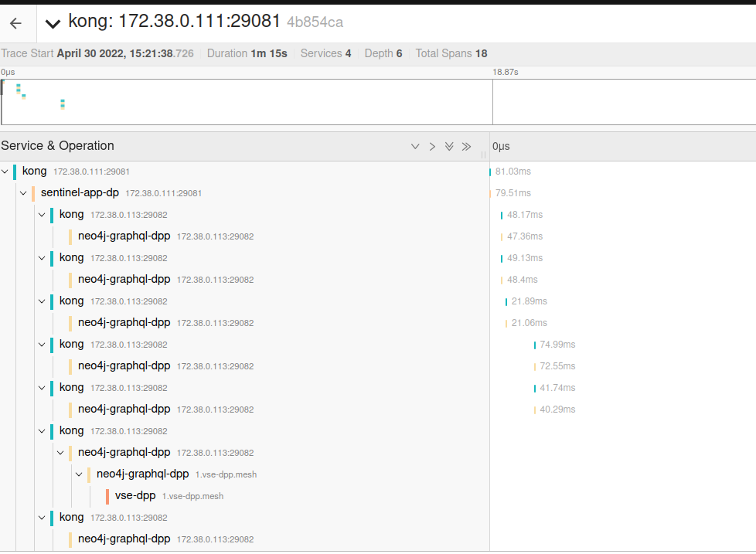Expand all spans with double-chevron icon
The width and height of the screenshot is (756, 554).
tap(466, 146)
